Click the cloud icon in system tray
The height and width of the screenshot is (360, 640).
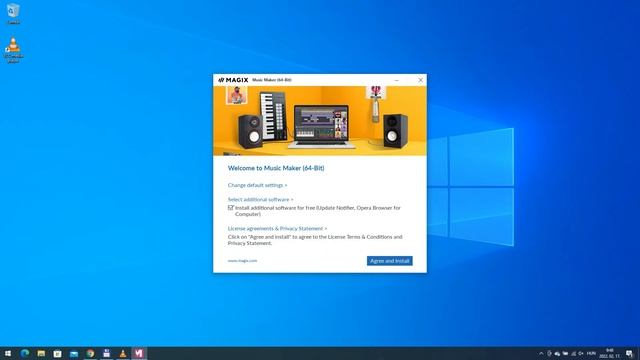[557, 354]
